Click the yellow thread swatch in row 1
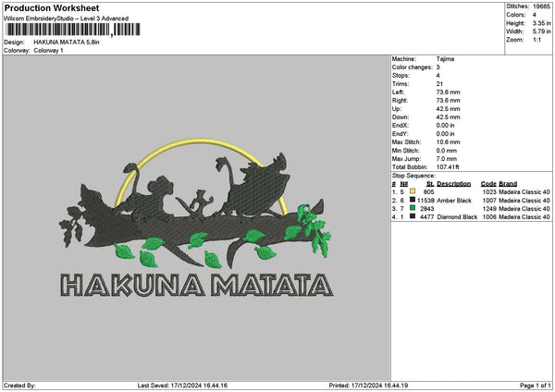This screenshot has height=392, width=555. 413,191
